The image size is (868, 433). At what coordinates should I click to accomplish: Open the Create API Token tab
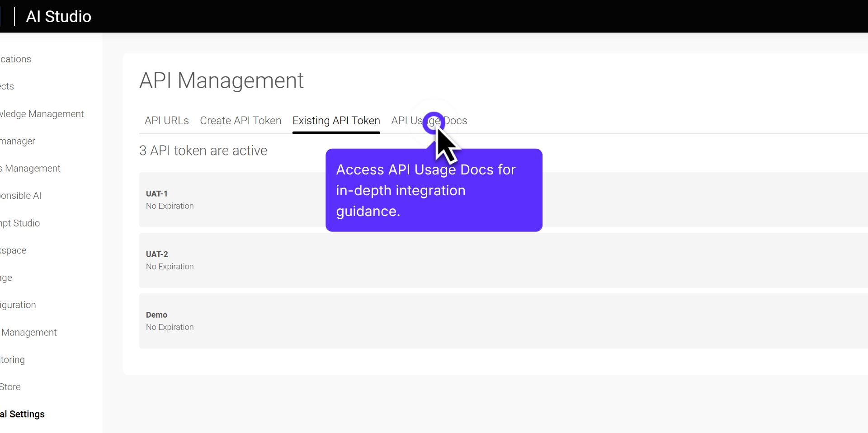click(x=241, y=121)
